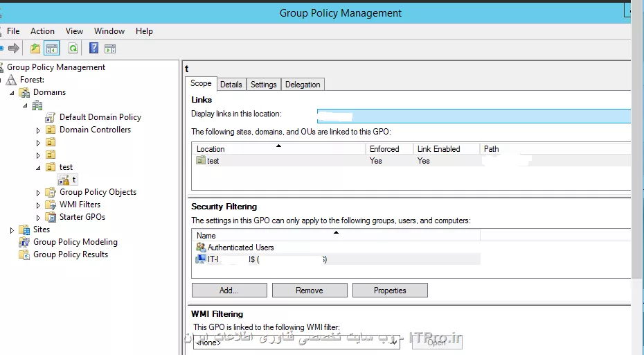Image resolution: width=644 pixels, height=355 pixels.
Task: Sort links by Path column header
Action: [x=555, y=149]
